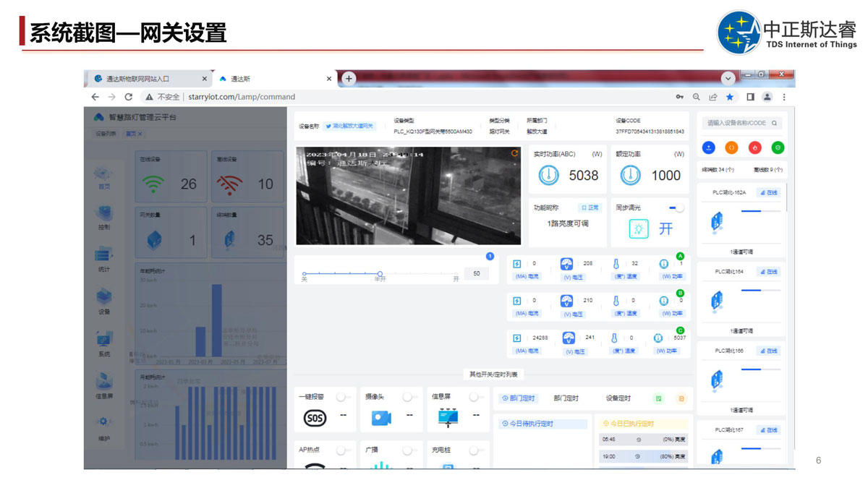The image size is (868, 488).
Task: Click the 湖北解放大道网关 device name tag
Action: [350, 126]
